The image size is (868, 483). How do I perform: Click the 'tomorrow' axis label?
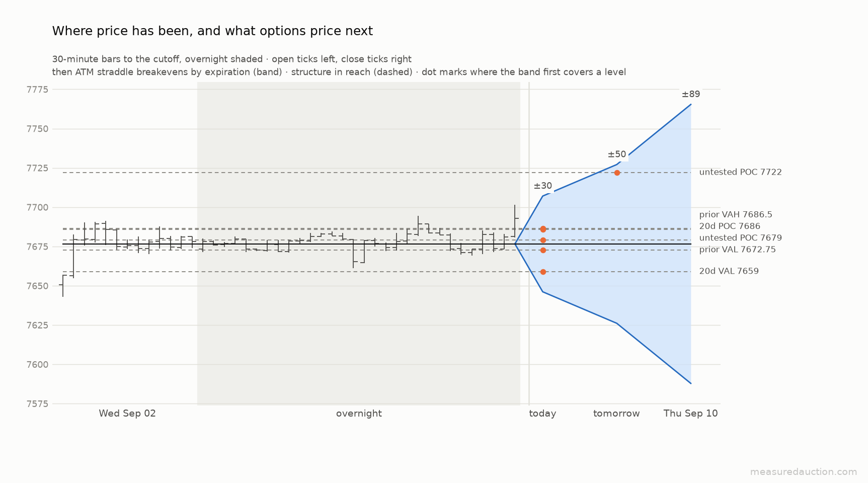(616, 414)
